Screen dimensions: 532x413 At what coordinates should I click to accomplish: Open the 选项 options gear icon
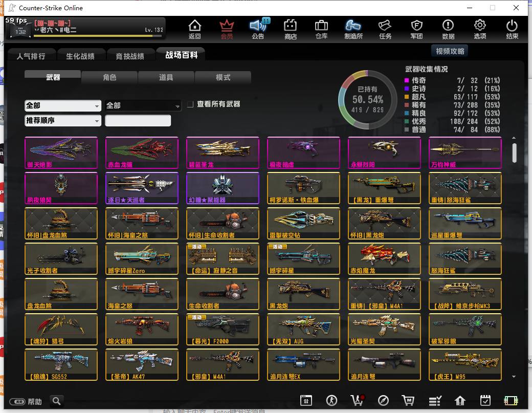(480, 29)
